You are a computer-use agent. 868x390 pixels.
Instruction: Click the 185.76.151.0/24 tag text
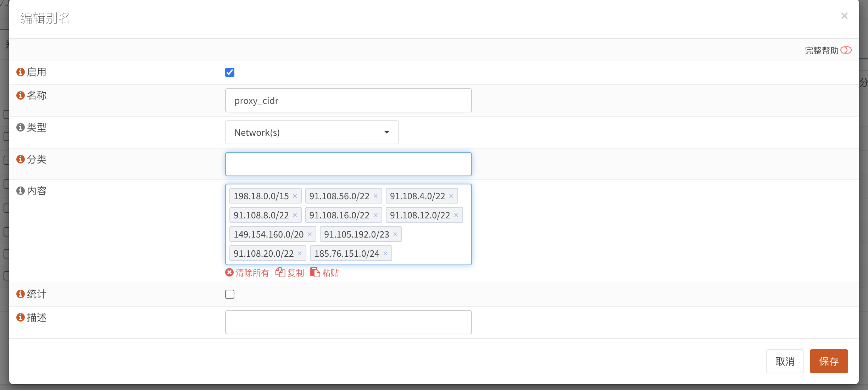click(x=347, y=253)
